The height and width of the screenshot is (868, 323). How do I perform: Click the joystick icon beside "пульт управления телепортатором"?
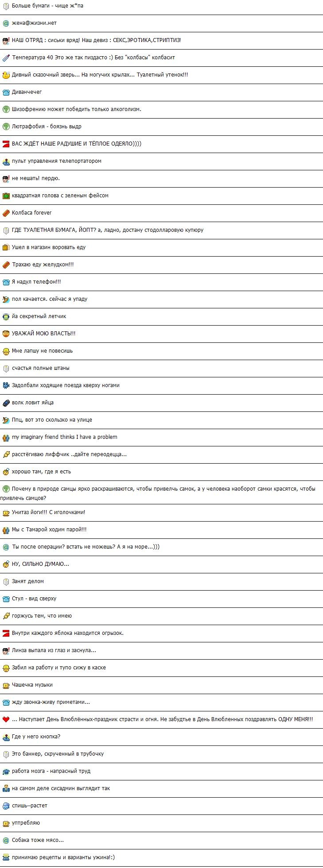click(x=6, y=161)
